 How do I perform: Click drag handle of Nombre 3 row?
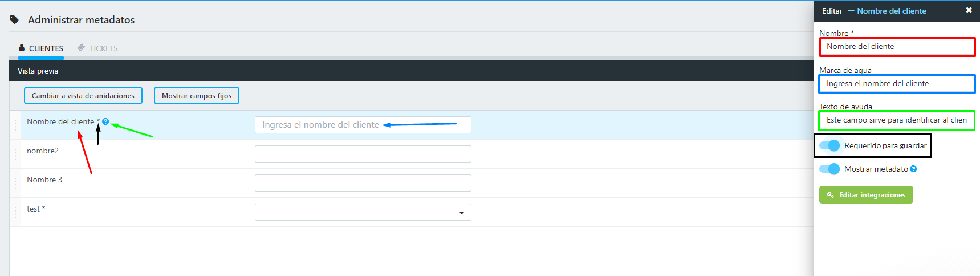tap(15, 183)
